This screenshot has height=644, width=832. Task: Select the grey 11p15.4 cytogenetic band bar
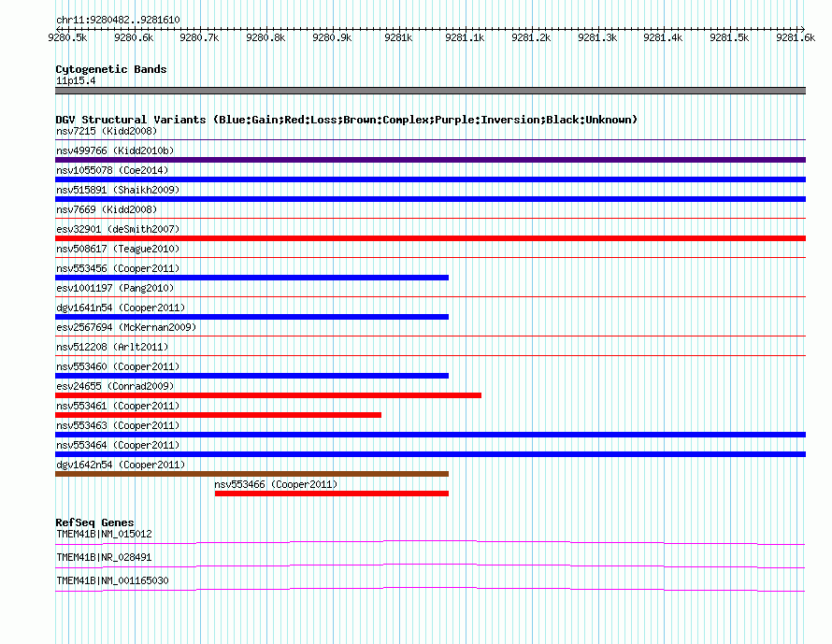[x=430, y=91]
